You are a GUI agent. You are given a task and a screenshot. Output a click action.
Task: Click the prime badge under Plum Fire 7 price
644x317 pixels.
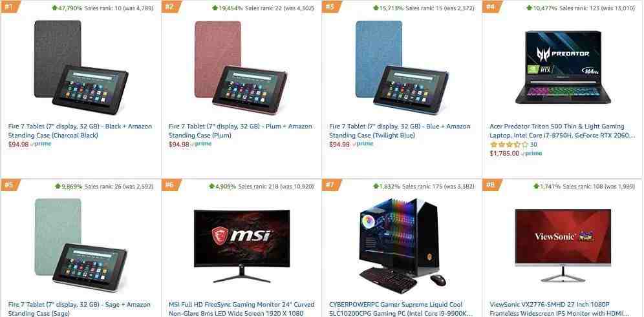click(201, 144)
